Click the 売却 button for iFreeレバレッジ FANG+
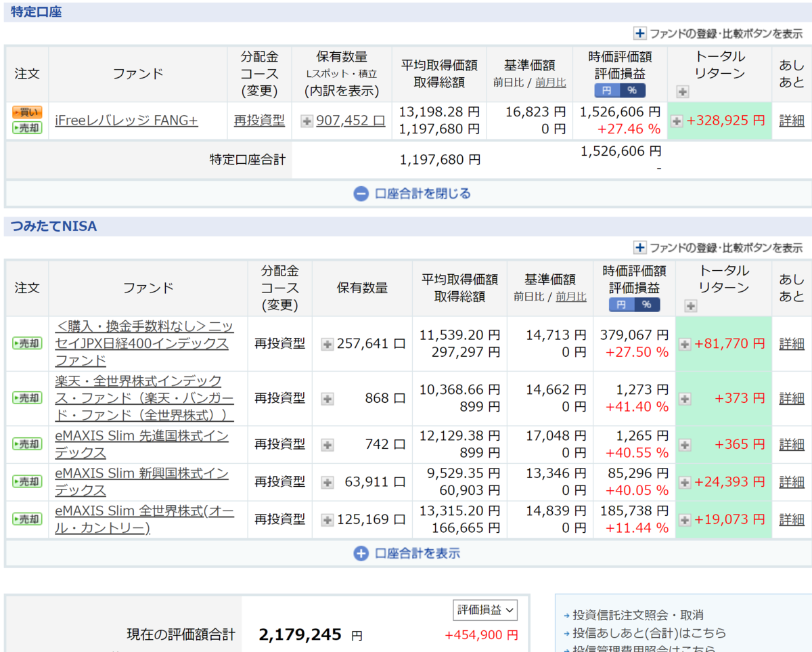Viewport: 812px width, 652px height. coord(27,127)
